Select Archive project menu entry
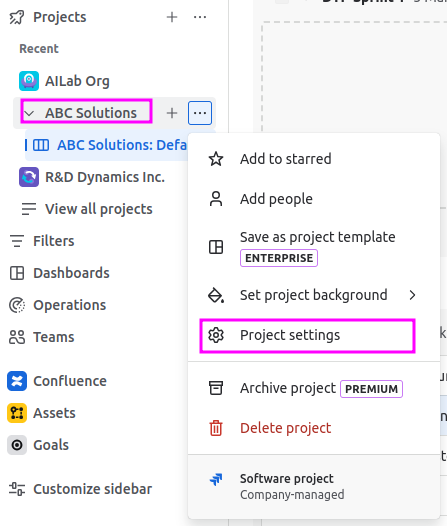447x526 pixels. [314, 388]
